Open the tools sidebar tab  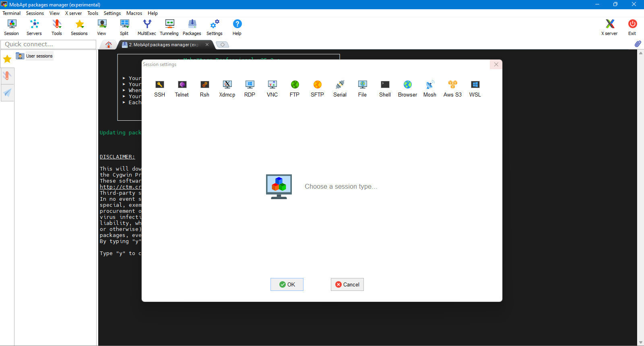click(x=7, y=76)
